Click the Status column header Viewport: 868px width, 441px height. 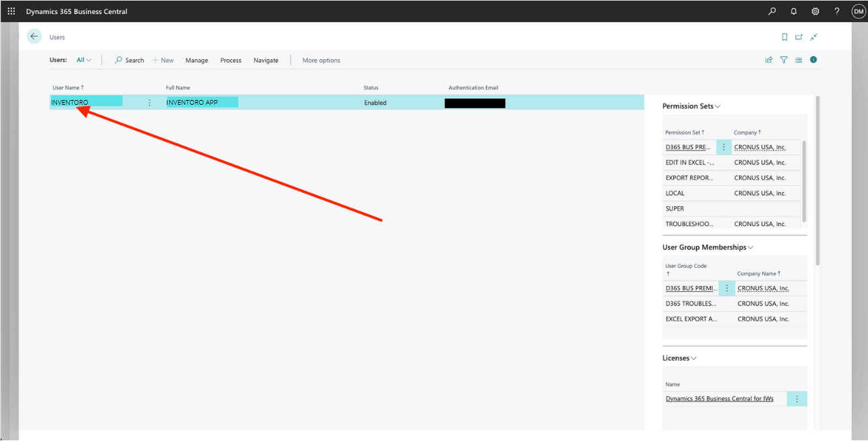click(x=371, y=87)
